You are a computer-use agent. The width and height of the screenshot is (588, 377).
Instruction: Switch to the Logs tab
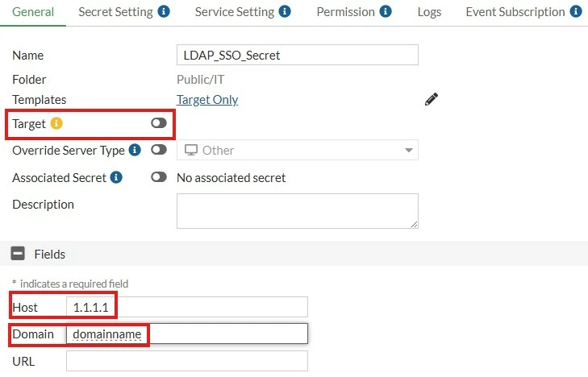[429, 12]
